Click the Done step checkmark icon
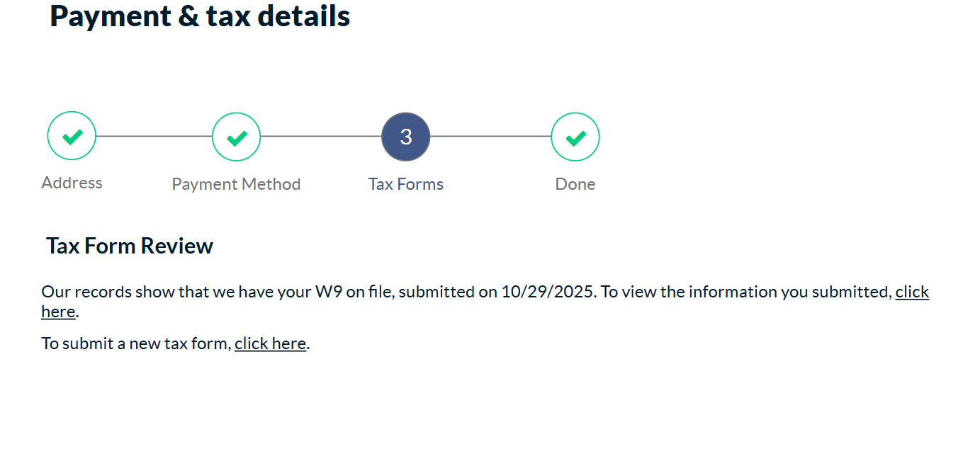Image resolution: width=980 pixels, height=461 pixels. coord(575,137)
